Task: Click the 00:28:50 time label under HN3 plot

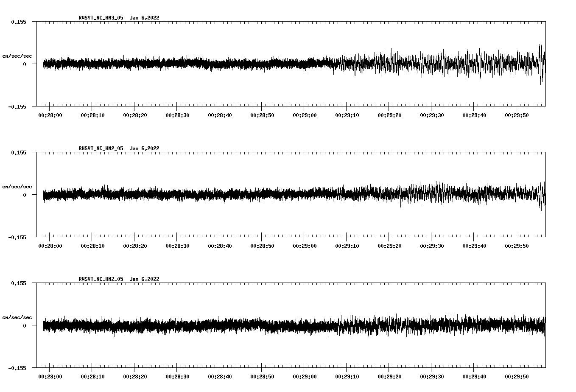Action: coord(262,115)
